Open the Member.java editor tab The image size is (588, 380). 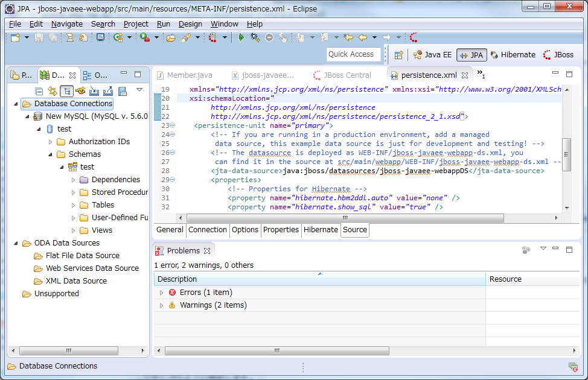click(x=189, y=75)
